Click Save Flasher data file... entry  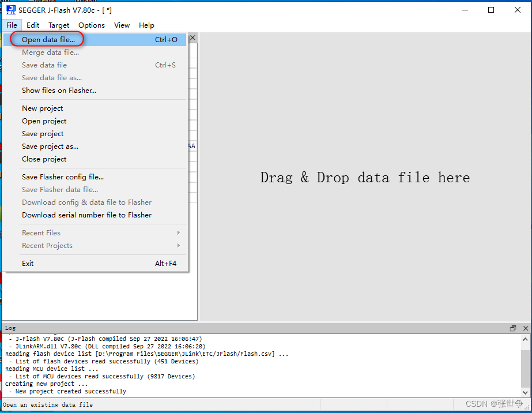pos(95,190)
